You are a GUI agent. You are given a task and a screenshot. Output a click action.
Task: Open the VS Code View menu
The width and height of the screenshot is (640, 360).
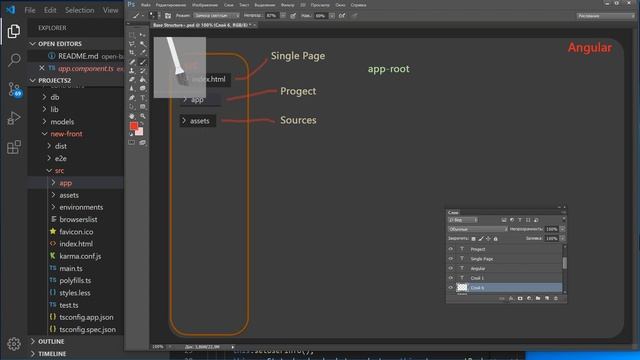[110, 10]
